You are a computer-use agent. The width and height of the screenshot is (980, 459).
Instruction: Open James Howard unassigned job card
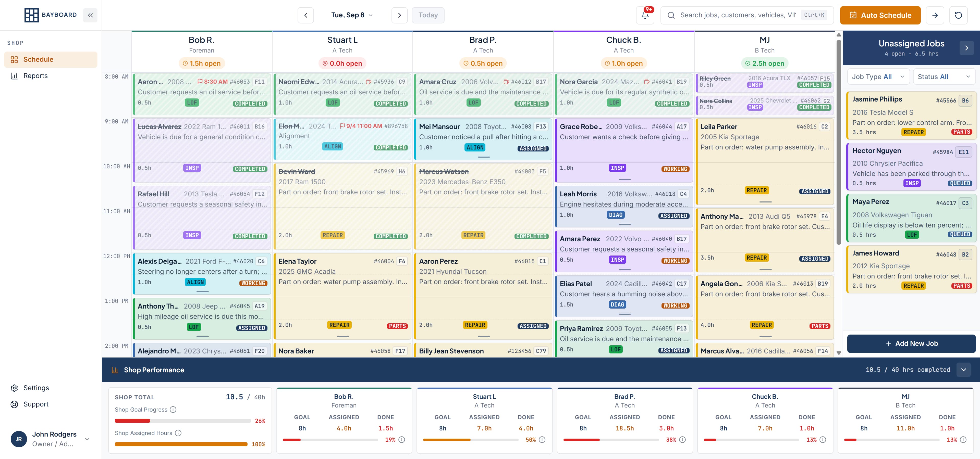(911, 269)
